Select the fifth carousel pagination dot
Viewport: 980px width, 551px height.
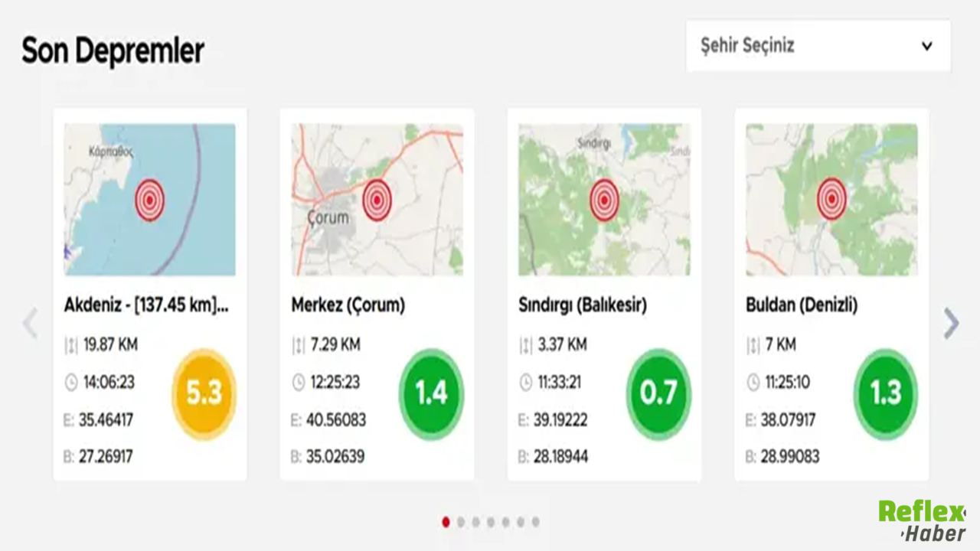coord(505,522)
